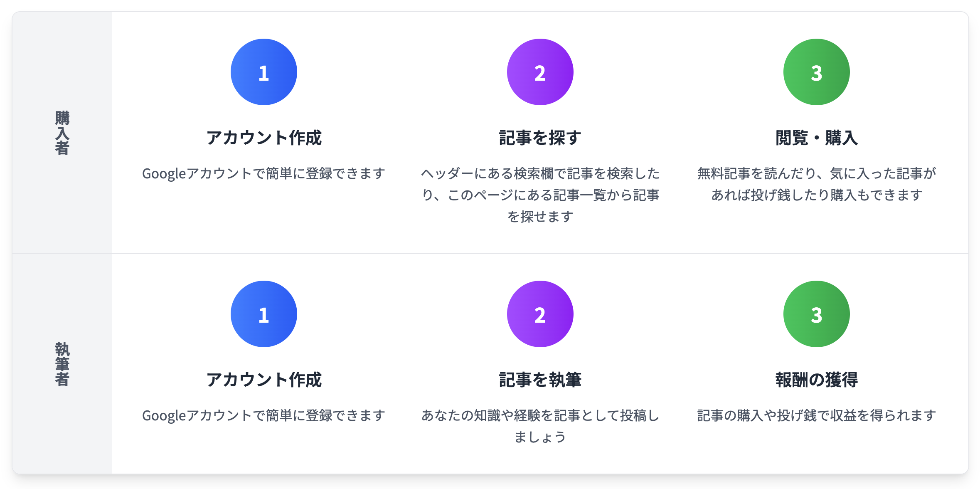Click the 無料記事を読んだり description text
The image size is (980, 489).
click(x=816, y=184)
